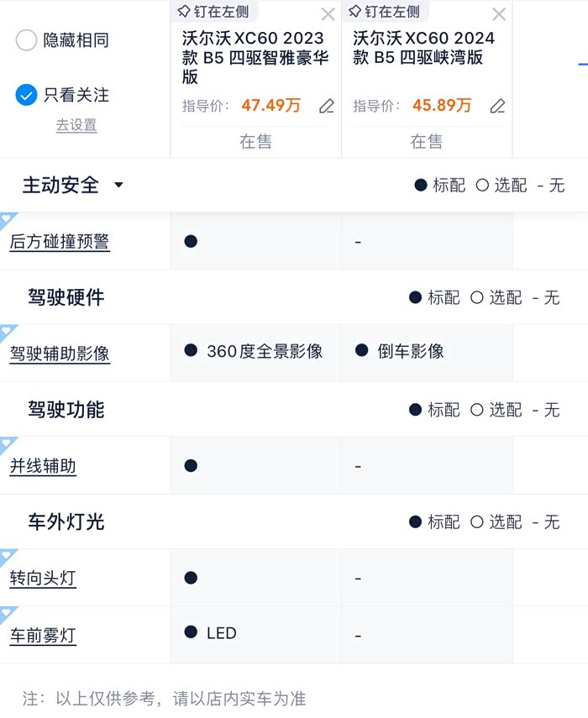Toggle heart icon on 转向头灯 row
This screenshot has width=588, height=718.
click(x=8, y=557)
